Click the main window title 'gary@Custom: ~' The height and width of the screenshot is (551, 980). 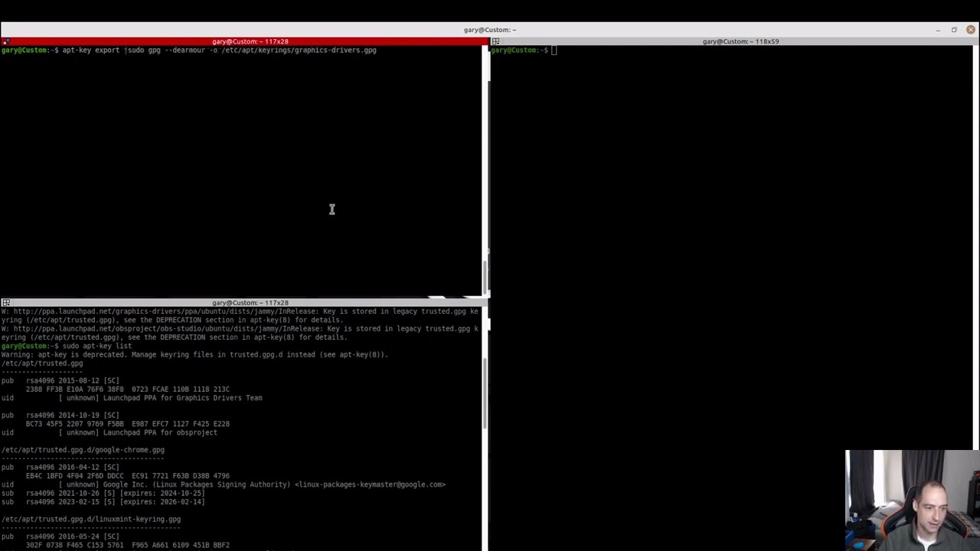coord(490,30)
